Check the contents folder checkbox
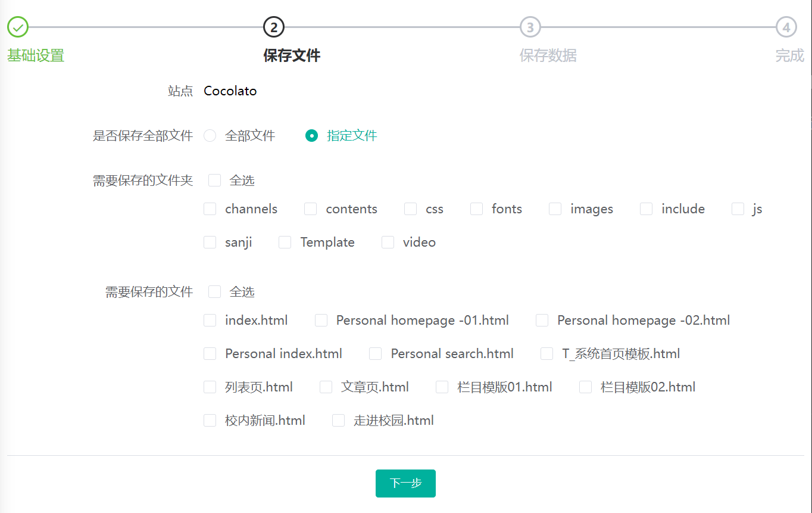 310,209
